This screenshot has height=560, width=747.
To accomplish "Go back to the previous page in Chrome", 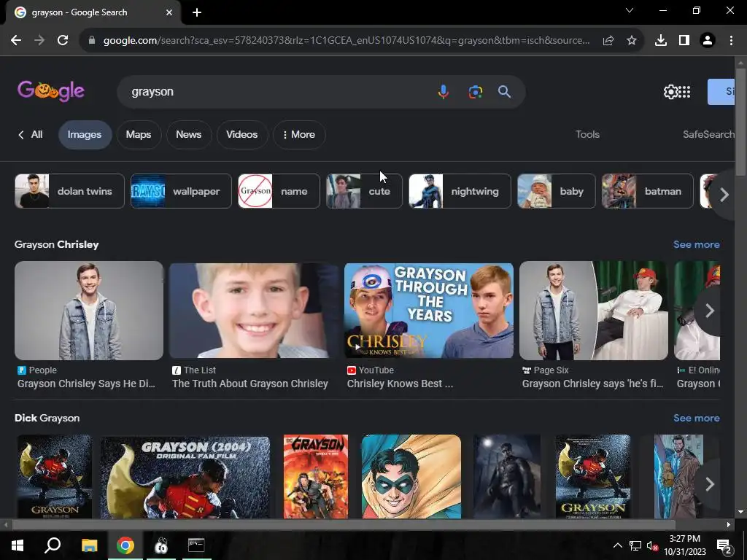I will [16, 41].
